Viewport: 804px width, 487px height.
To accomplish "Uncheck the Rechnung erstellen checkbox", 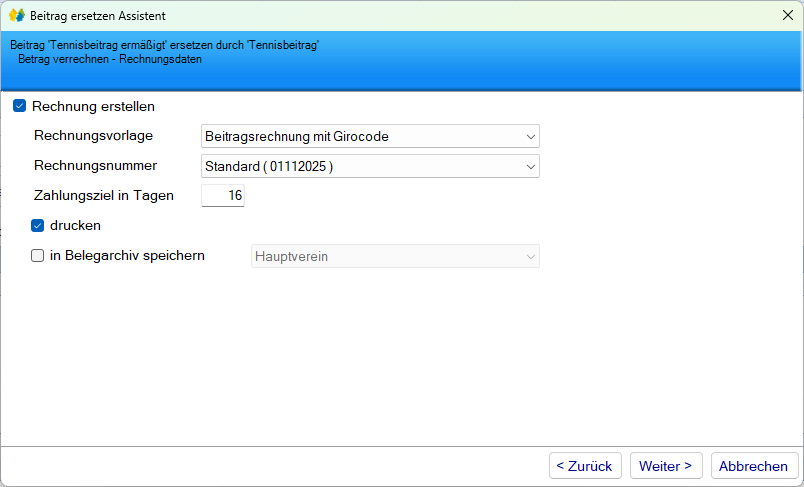I will [x=19, y=106].
